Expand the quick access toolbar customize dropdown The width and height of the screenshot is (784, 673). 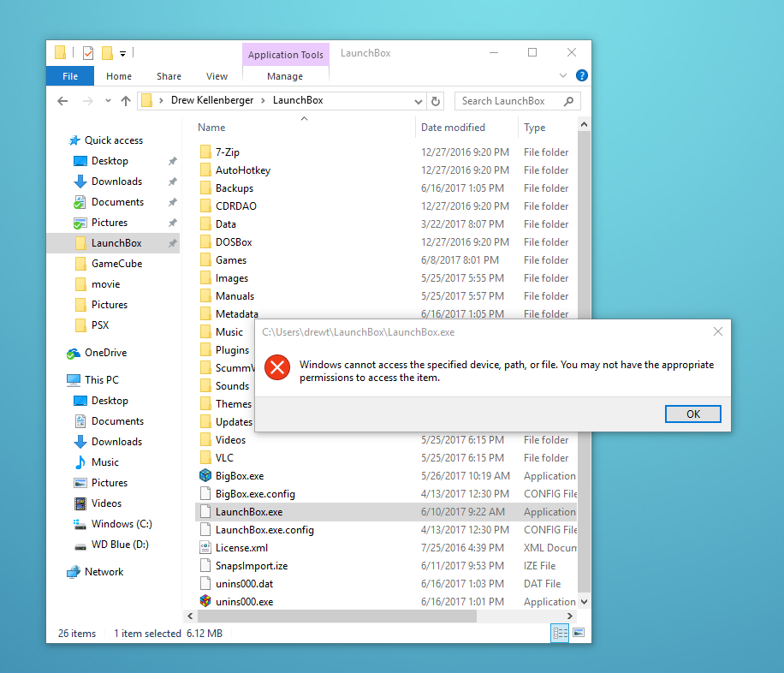[122, 54]
